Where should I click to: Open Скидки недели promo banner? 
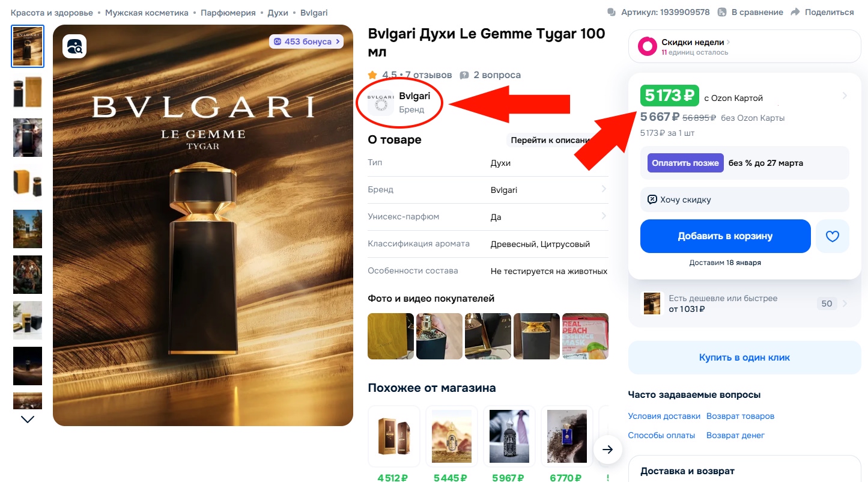745,47
